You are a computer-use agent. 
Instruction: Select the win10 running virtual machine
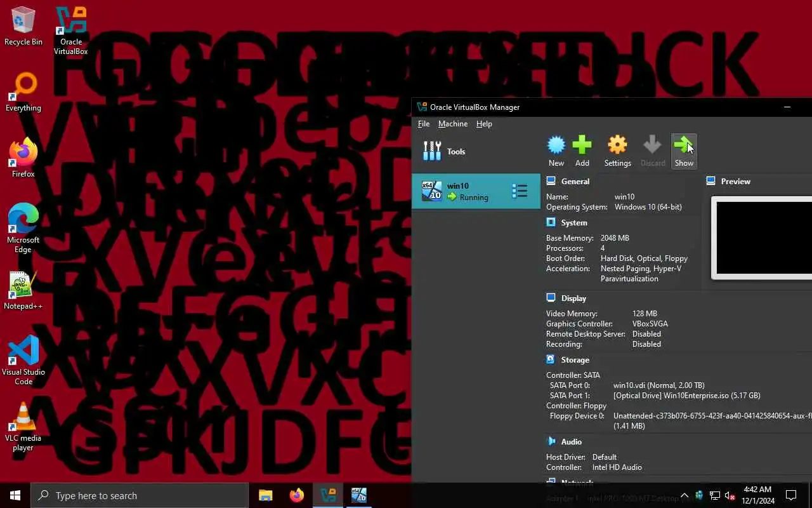[x=476, y=191]
